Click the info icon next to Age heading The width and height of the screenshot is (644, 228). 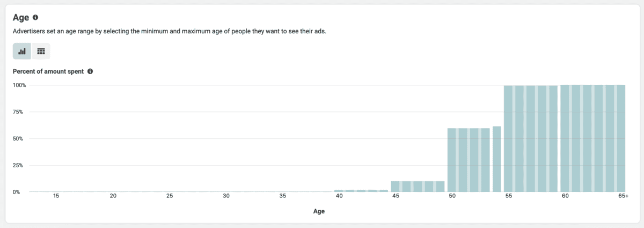coord(35,18)
